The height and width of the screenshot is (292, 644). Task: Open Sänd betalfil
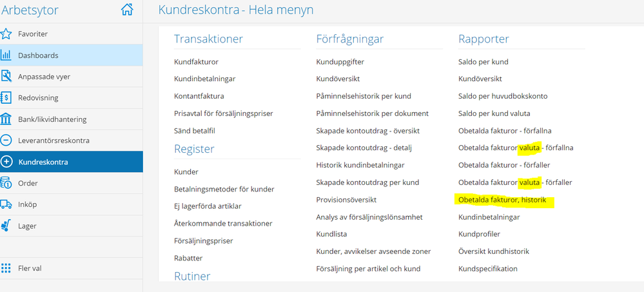click(x=194, y=131)
